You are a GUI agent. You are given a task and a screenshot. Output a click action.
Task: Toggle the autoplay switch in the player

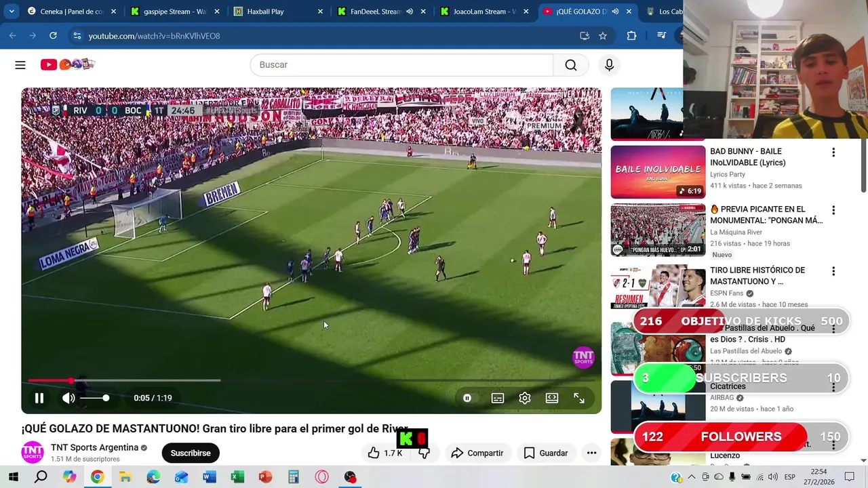coord(467,398)
